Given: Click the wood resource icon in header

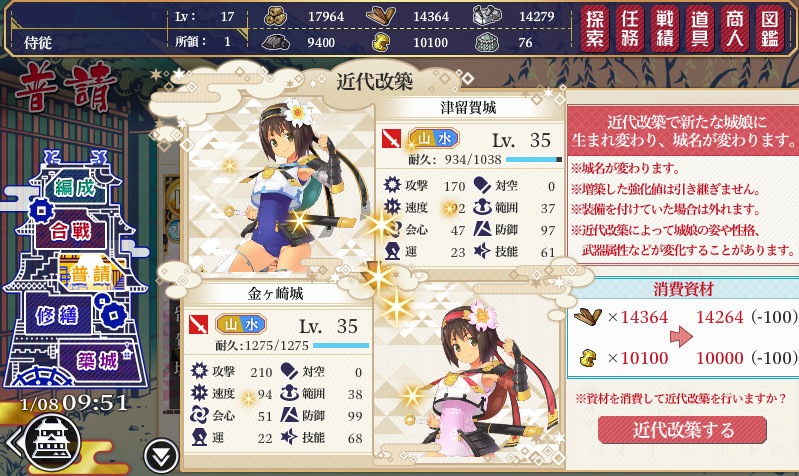Looking at the screenshot, I should [381, 16].
